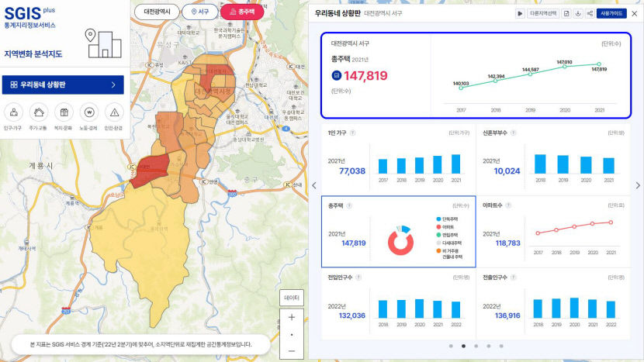Toggle the 아파트 legend item
The width and height of the screenshot is (644, 362).
pyautogui.click(x=445, y=227)
